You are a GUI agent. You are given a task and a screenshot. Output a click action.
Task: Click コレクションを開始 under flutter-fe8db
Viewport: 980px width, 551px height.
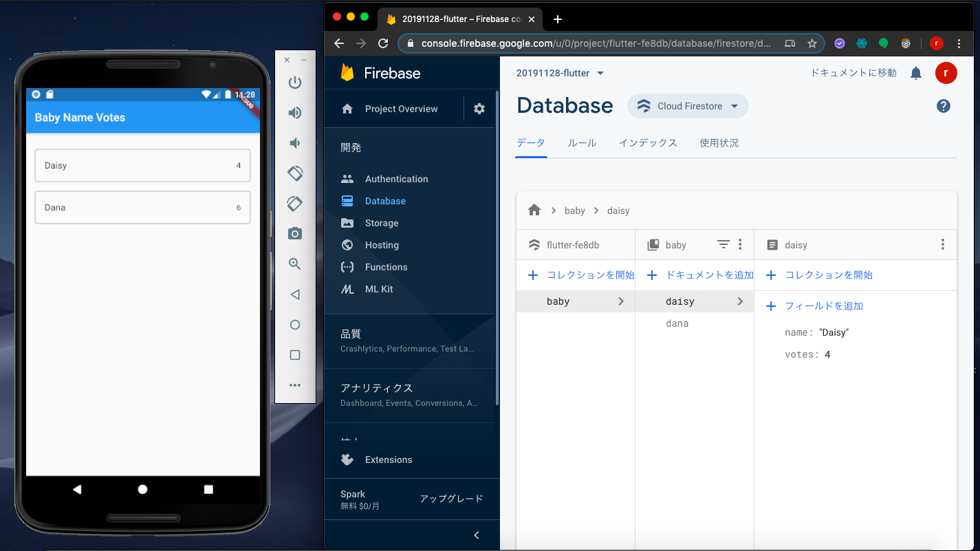581,275
